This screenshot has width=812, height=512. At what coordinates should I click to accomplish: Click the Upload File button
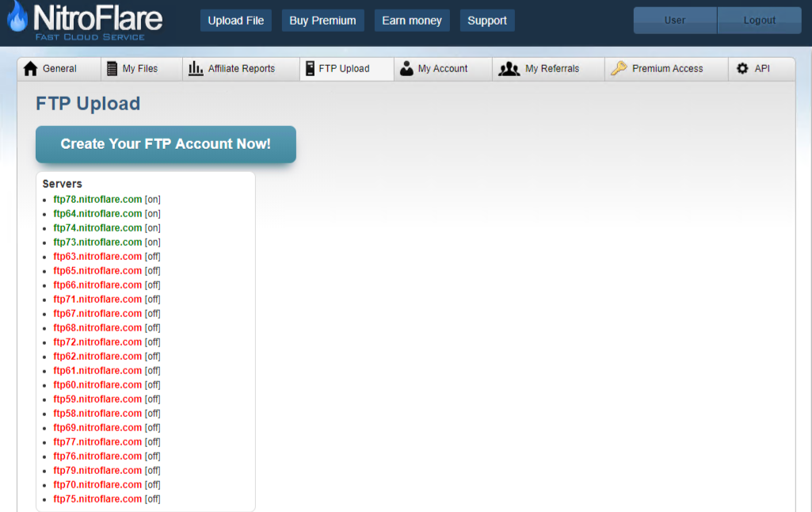click(x=235, y=21)
